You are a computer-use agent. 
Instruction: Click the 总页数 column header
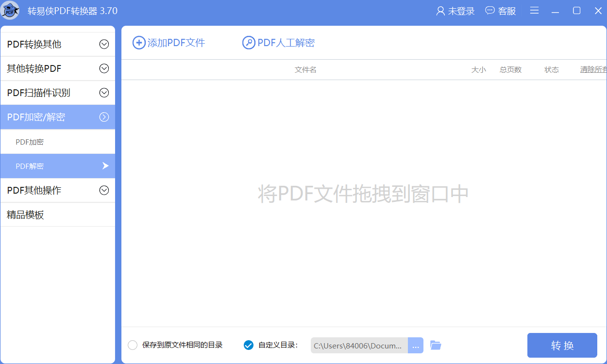[x=510, y=70]
